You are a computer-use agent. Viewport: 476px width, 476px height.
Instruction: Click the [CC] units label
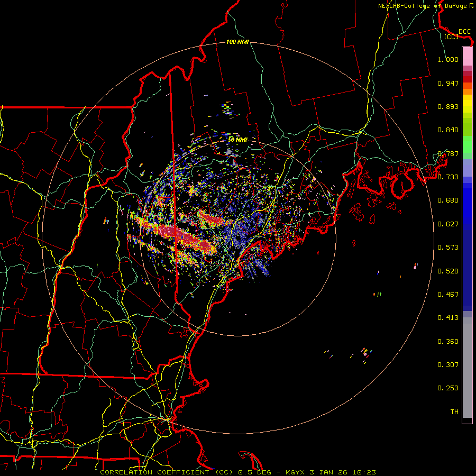click(451, 36)
